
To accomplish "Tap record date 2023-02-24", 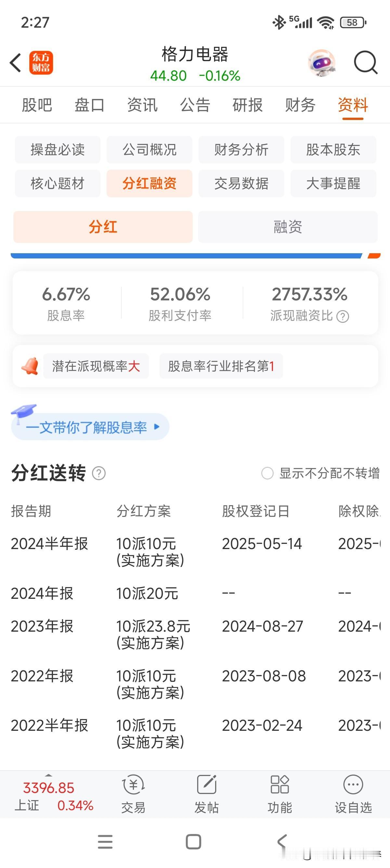I will pos(262,726).
